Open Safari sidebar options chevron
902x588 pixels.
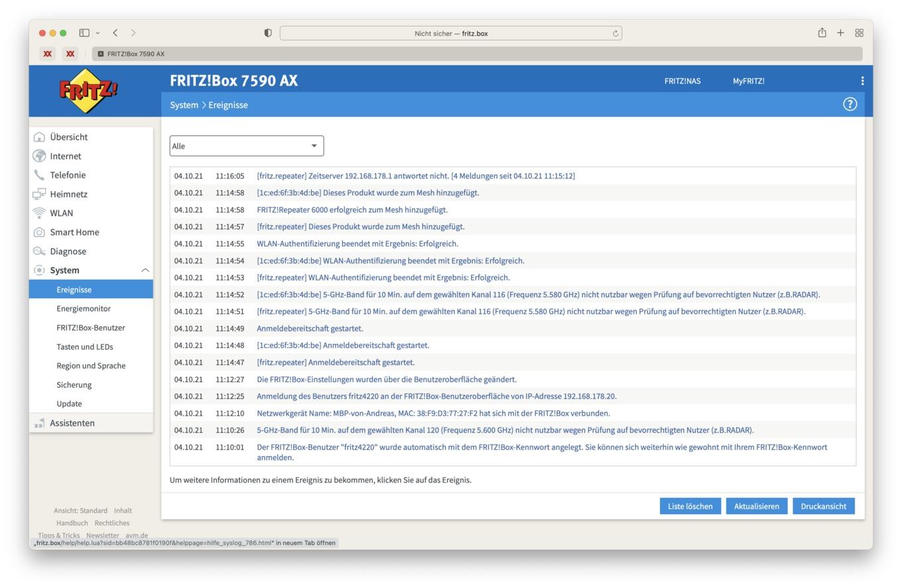click(97, 32)
